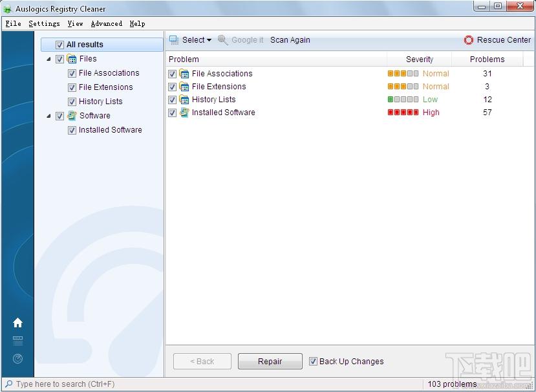Click the File Associations folder icon in results

click(x=183, y=73)
